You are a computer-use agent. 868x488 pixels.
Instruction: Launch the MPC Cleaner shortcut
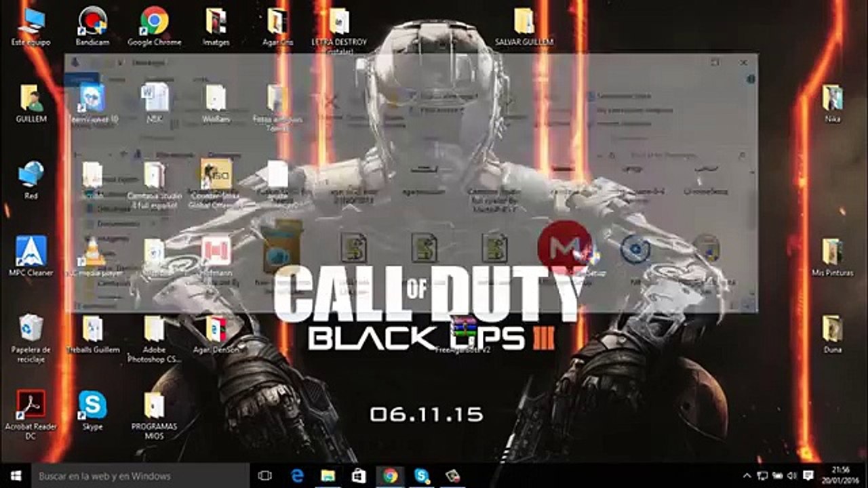click(x=31, y=257)
